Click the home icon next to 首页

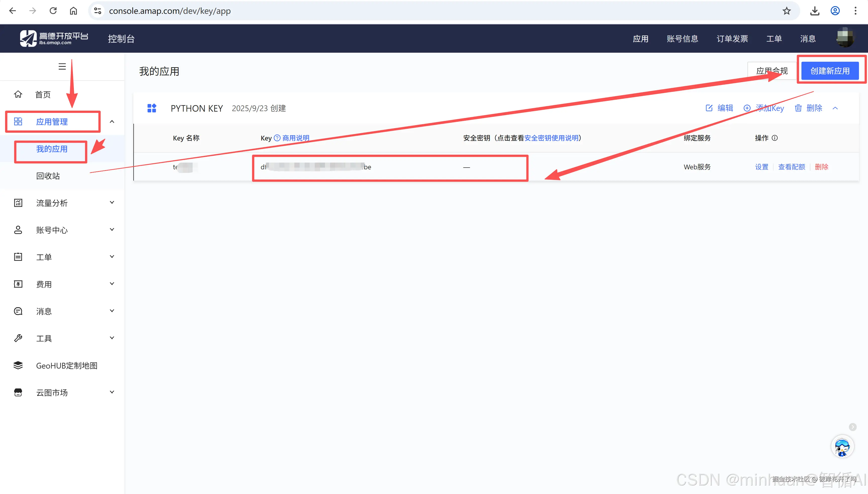(x=18, y=94)
